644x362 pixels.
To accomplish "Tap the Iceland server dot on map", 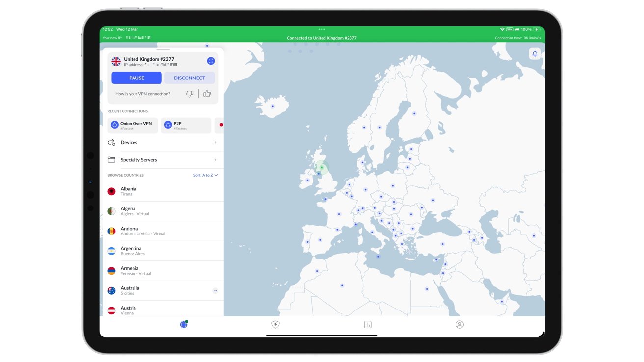I will pyautogui.click(x=273, y=106).
